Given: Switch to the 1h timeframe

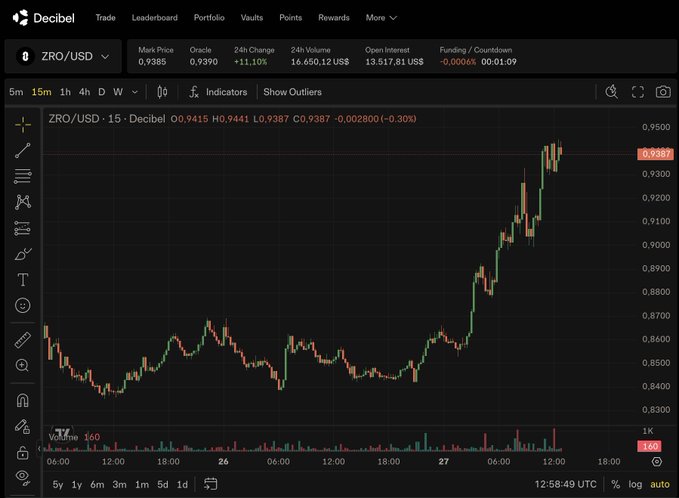Looking at the screenshot, I should (65, 92).
